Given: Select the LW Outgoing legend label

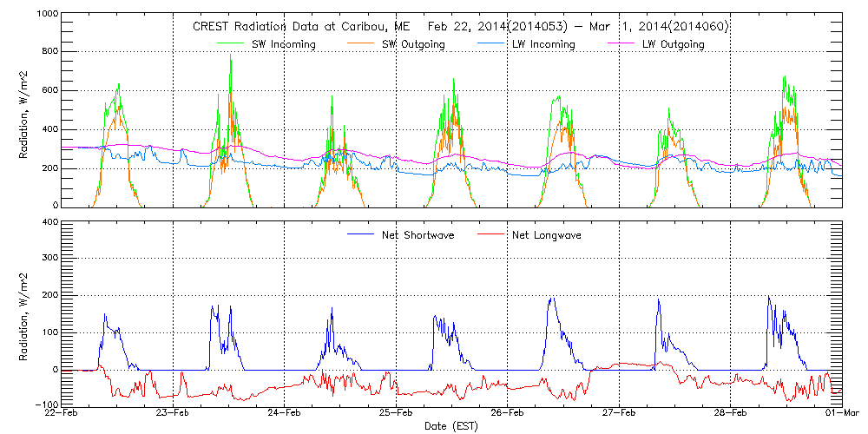Looking at the screenshot, I should click(673, 44).
